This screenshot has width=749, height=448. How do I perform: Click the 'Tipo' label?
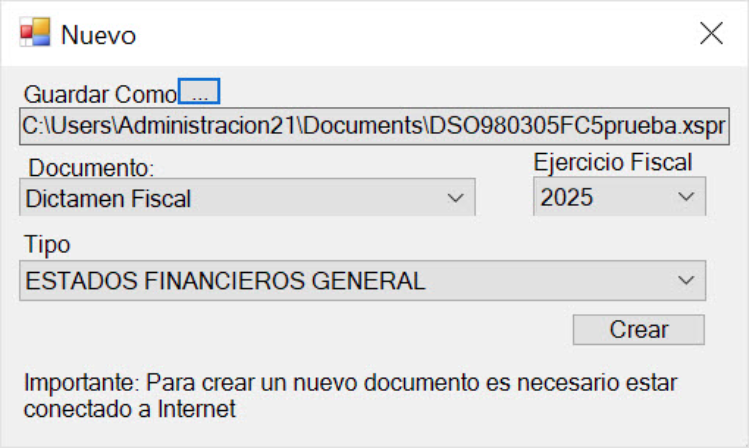click(x=47, y=245)
